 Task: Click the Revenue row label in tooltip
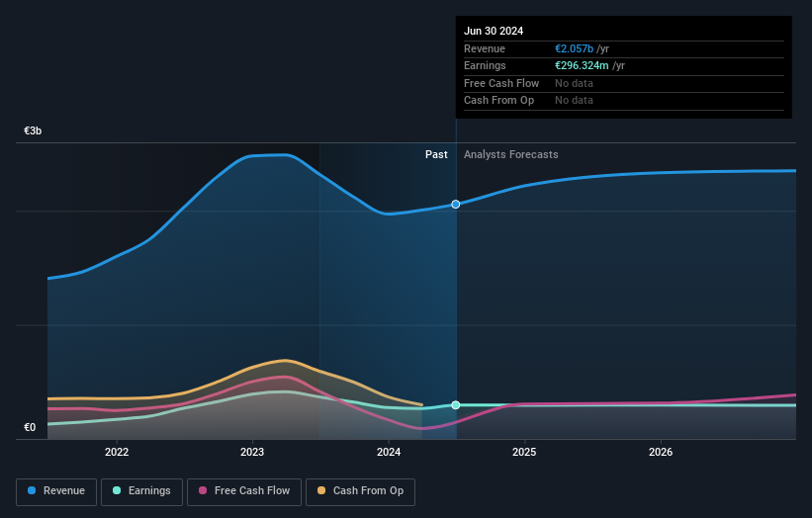pos(485,48)
